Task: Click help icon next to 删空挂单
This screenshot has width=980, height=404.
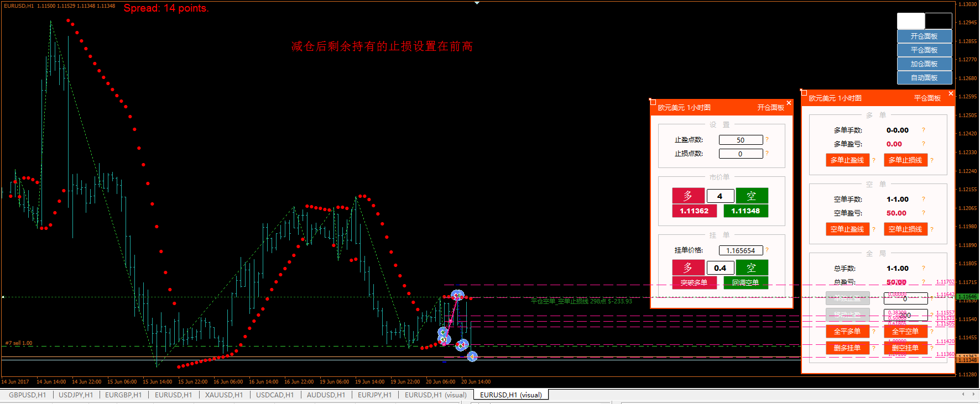Action: 932,348
